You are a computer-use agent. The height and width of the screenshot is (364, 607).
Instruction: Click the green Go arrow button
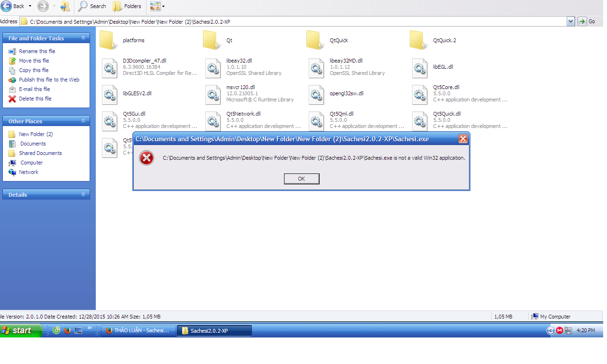582,21
